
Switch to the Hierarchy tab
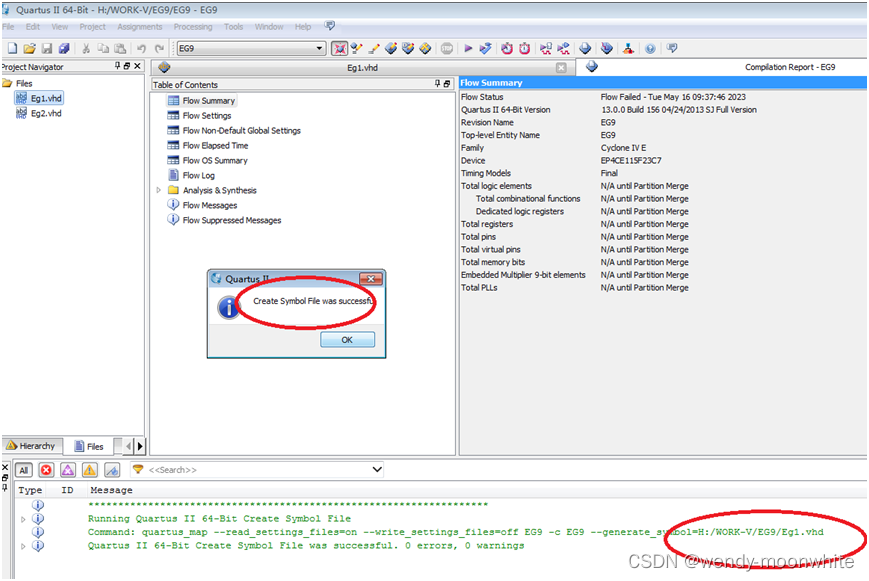[31, 446]
